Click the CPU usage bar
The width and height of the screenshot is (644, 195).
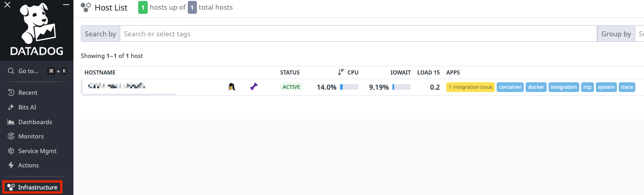[x=349, y=87]
